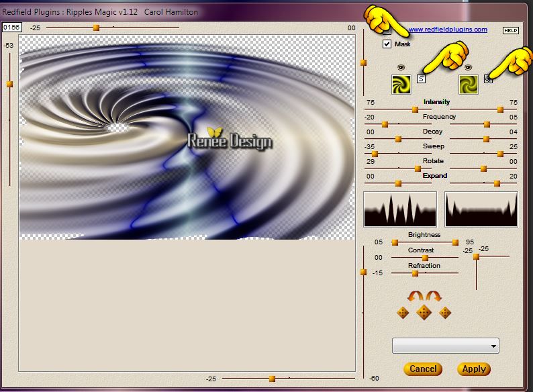The height and width of the screenshot is (392, 533).
Task: Toggle the left ripple eye icon
Action: (x=401, y=68)
